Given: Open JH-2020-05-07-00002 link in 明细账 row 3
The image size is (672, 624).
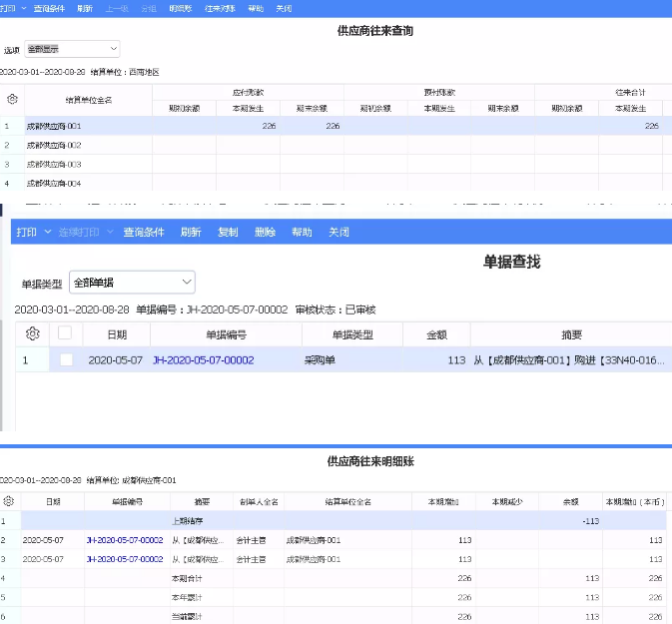Looking at the screenshot, I should [125, 559].
